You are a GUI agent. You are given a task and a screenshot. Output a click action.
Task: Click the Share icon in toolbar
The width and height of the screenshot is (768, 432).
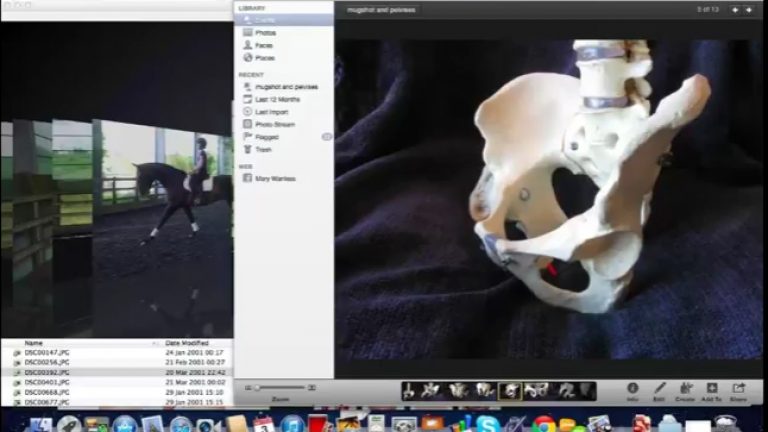(738, 389)
